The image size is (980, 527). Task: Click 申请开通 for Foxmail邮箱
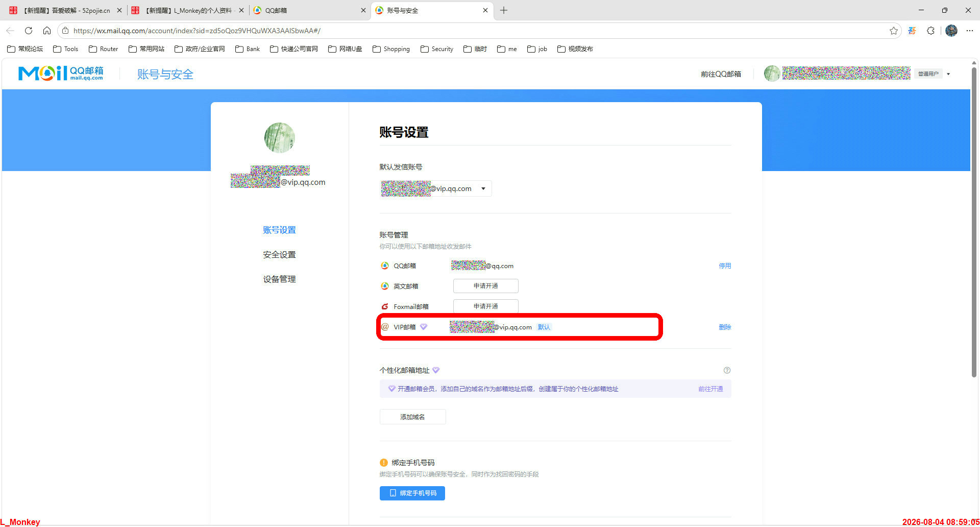486,306
